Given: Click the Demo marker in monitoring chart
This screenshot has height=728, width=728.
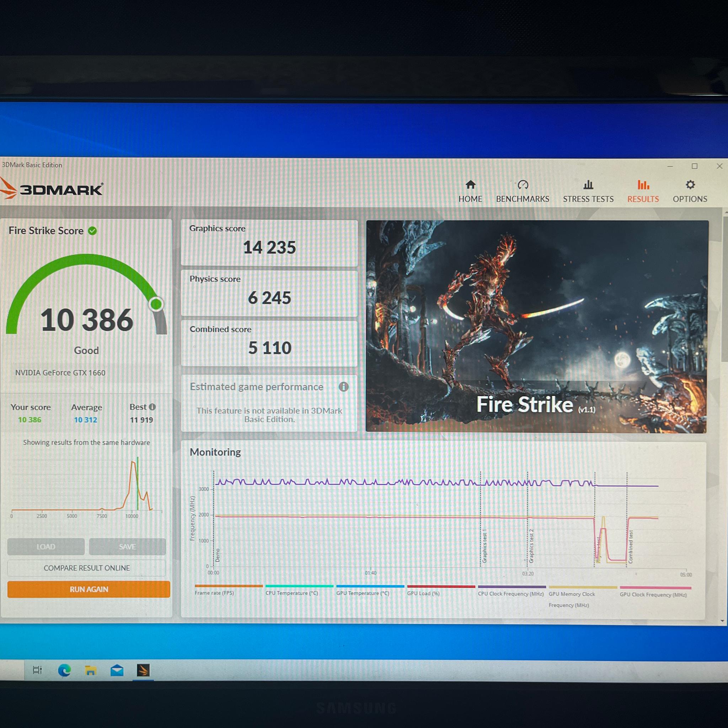Looking at the screenshot, I should tap(218, 556).
